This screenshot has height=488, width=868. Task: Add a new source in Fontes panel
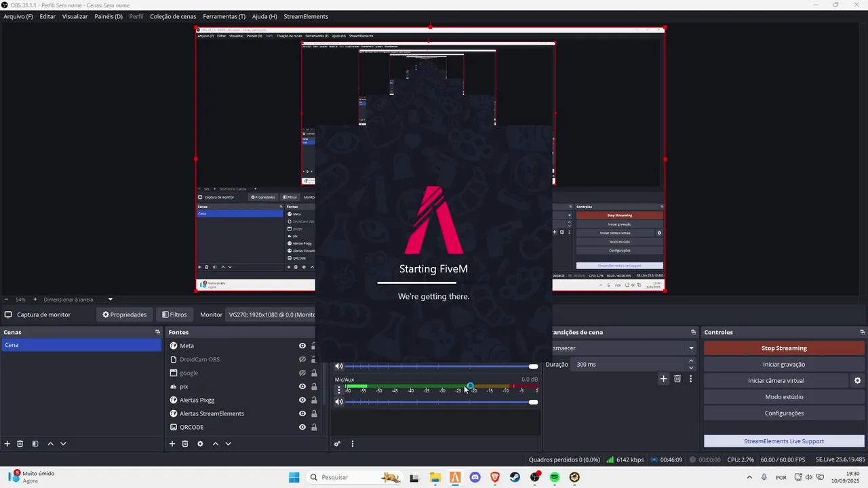point(172,444)
